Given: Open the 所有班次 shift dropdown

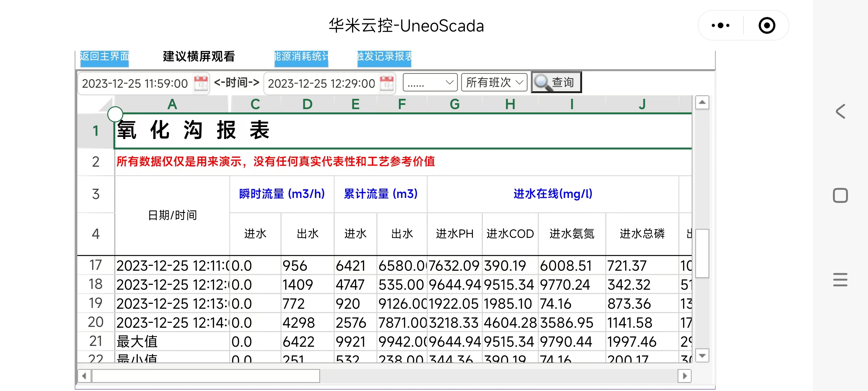Looking at the screenshot, I should (494, 83).
